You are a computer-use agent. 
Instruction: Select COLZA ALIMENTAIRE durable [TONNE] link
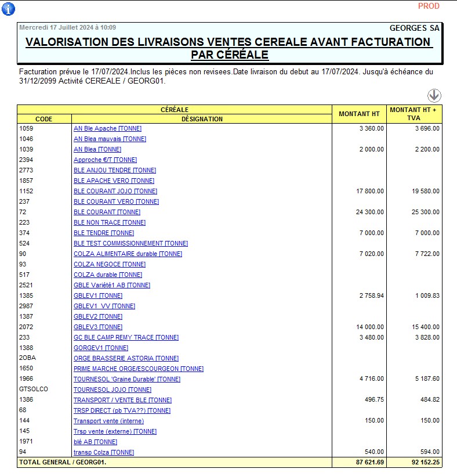pos(128,254)
